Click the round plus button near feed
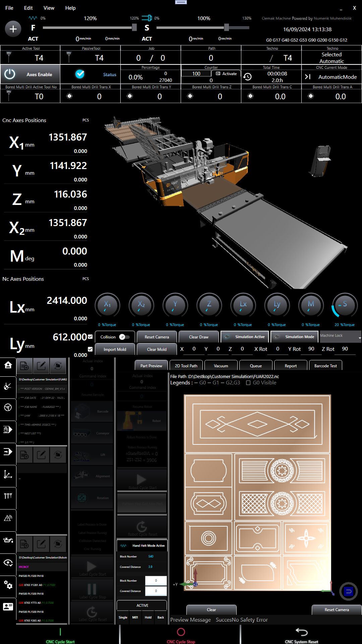 [x=13, y=29]
